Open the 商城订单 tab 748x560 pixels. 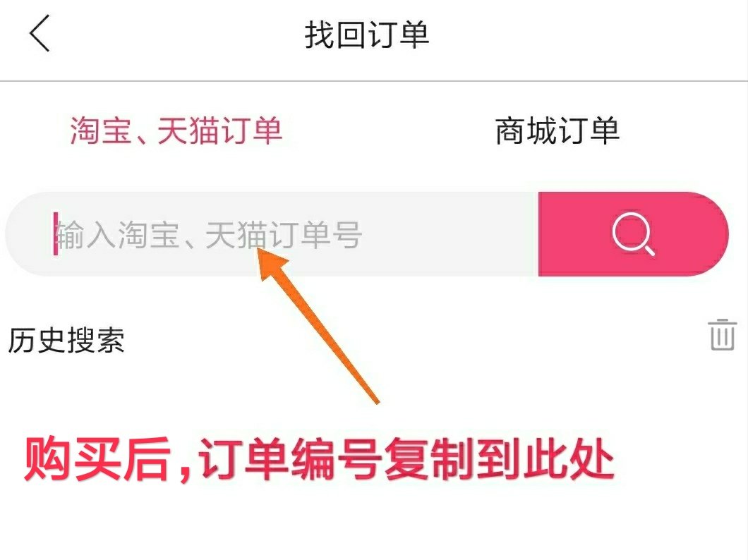pos(557,130)
